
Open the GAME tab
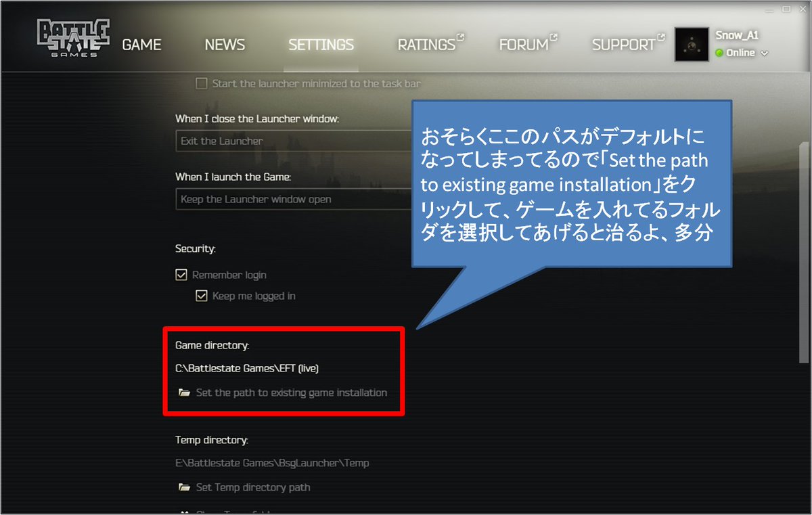pyautogui.click(x=141, y=45)
